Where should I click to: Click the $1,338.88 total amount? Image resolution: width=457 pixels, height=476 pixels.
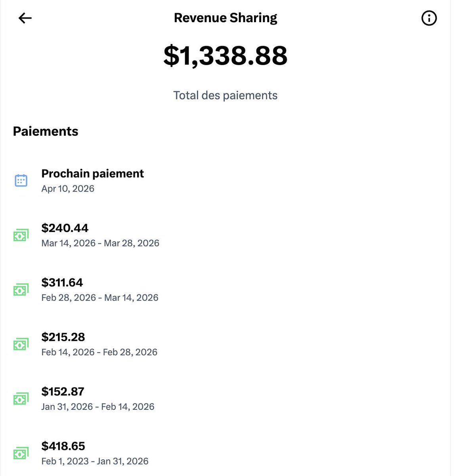click(225, 55)
